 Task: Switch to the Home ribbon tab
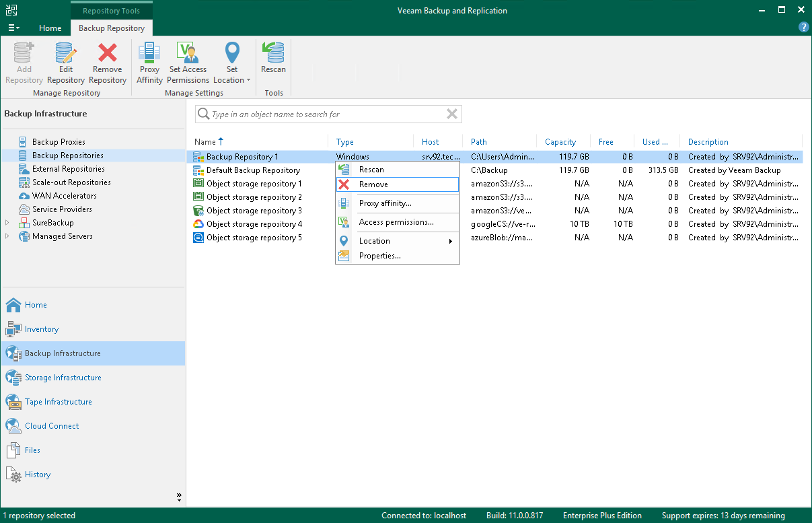(50, 28)
